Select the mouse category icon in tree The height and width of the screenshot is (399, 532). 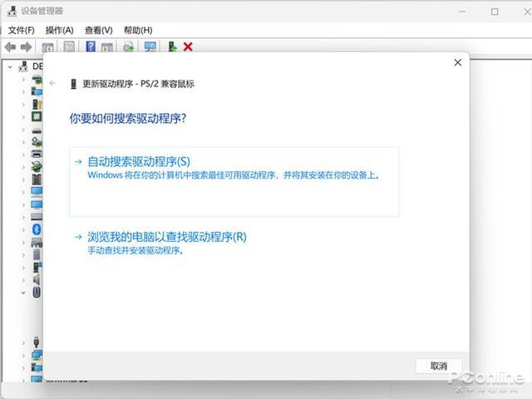point(37,292)
